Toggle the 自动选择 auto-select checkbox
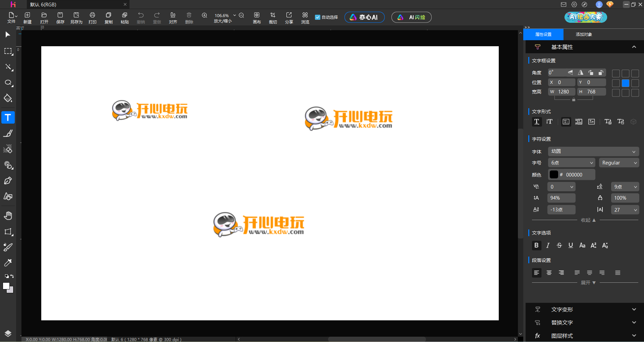 [318, 17]
